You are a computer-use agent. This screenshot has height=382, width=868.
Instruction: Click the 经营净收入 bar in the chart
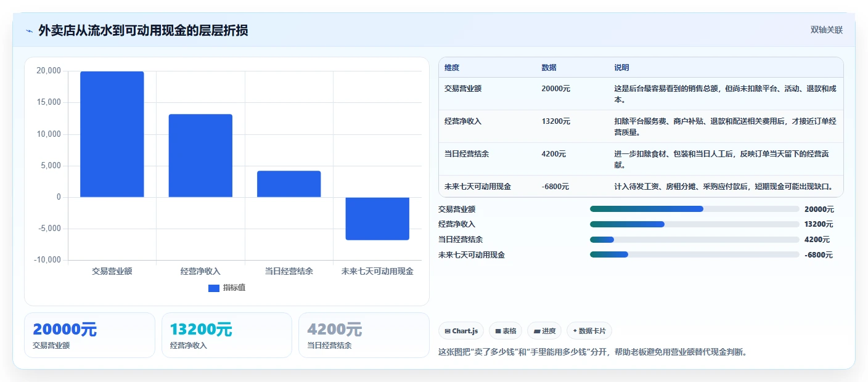coord(200,156)
